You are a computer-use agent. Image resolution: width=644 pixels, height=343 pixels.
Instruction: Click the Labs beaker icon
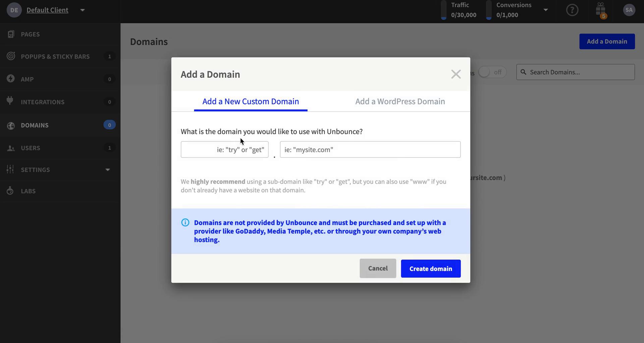(10, 191)
